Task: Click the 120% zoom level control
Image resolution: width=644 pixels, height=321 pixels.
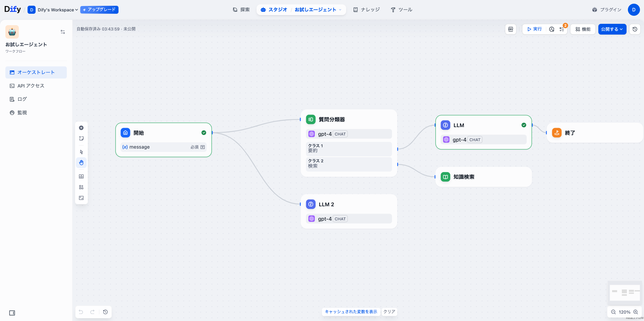Action: pos(624,312)
